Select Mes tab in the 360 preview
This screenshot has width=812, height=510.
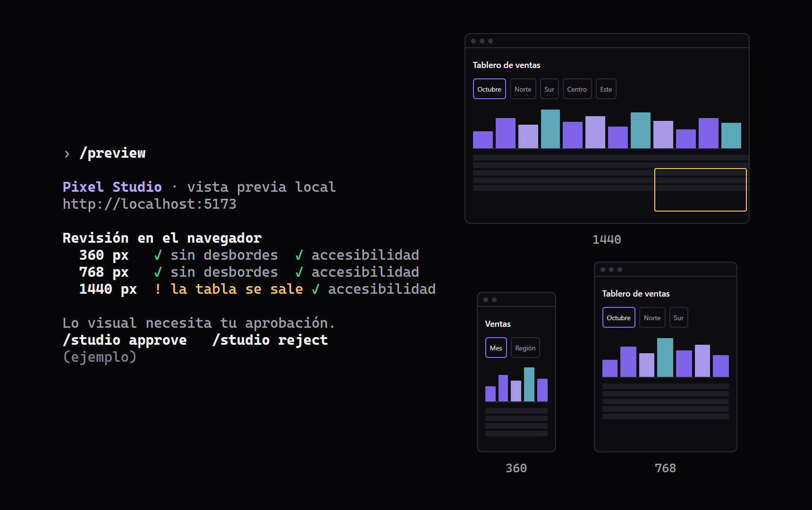click(x=496, y=348)
